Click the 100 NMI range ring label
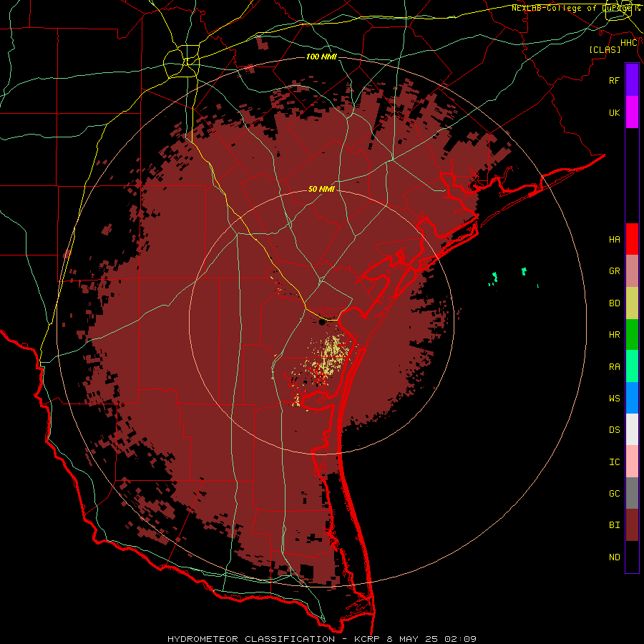The image size is (644, 644). tap(321, 57)
